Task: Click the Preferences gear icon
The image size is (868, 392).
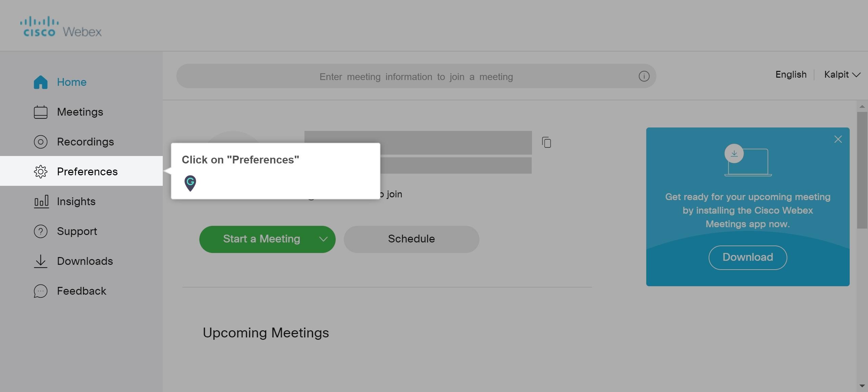Action: (41, 172)
